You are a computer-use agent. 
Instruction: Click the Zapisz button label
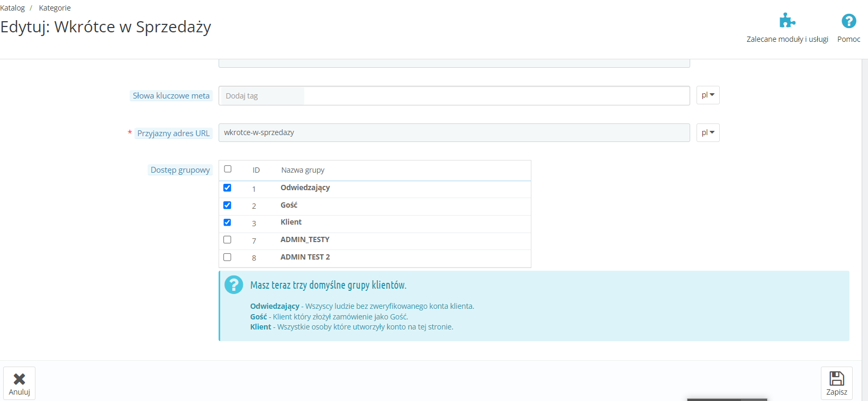point(837,392)
